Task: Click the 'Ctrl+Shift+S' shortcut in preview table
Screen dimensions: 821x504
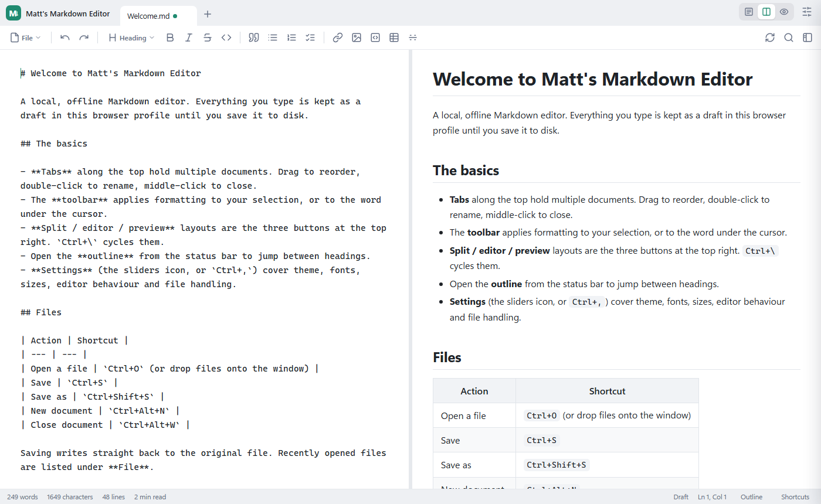Action: [557, 465]
